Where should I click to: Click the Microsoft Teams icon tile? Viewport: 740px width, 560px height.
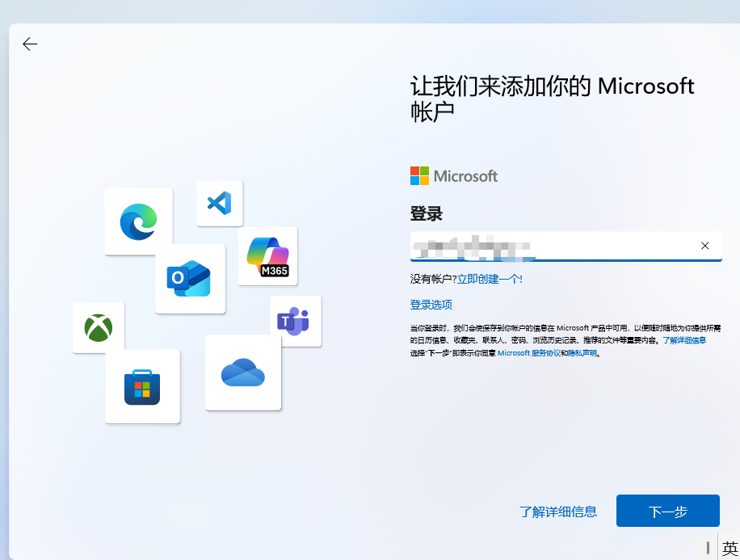point(296,321)
